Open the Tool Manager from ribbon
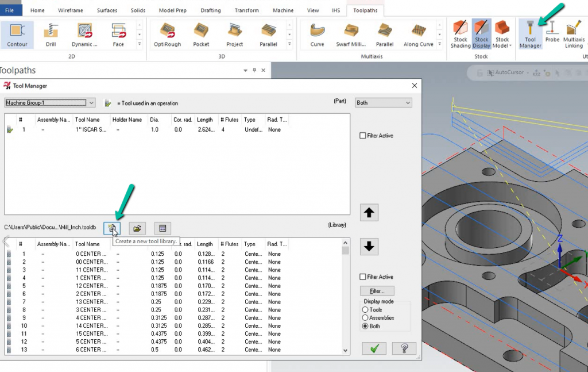588x372 pixels. 530,34
